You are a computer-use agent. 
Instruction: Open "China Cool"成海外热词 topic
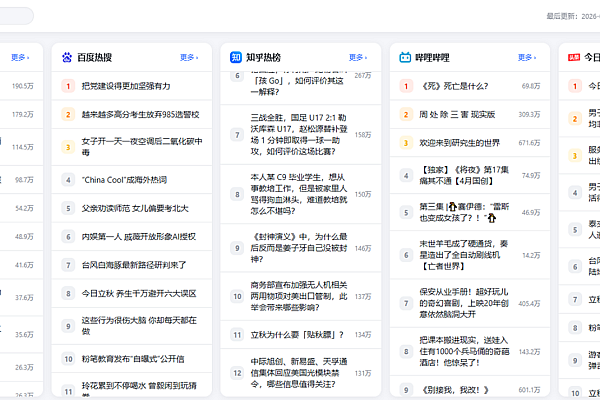[x=124, y=180]
